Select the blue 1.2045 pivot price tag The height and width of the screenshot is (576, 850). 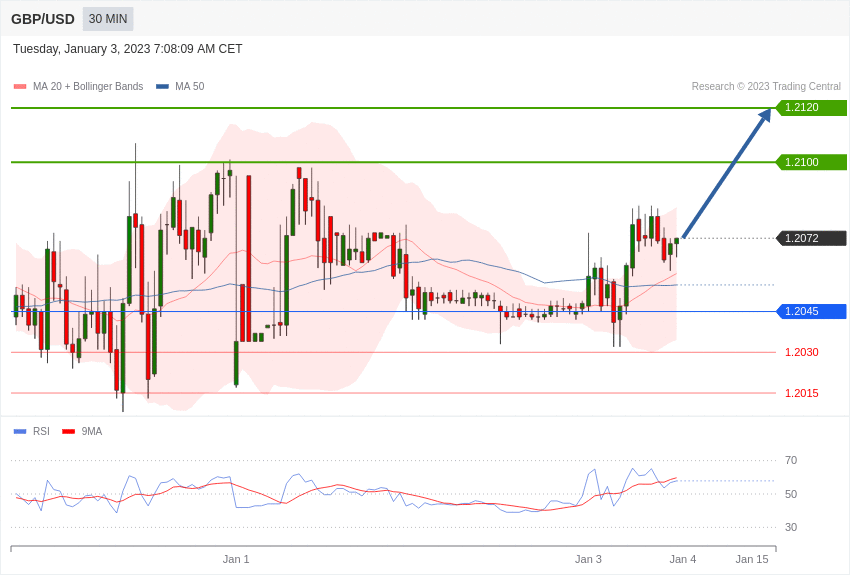tap(811, 311)
